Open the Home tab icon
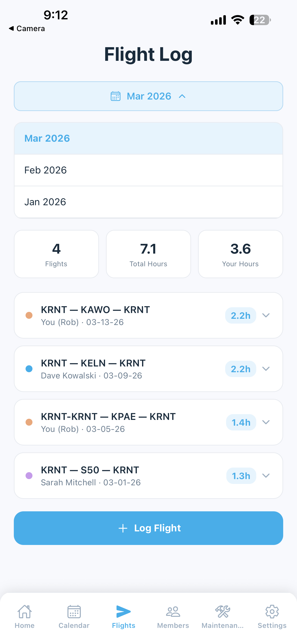This screenshot has height=644, width=297. pos(24,612)
